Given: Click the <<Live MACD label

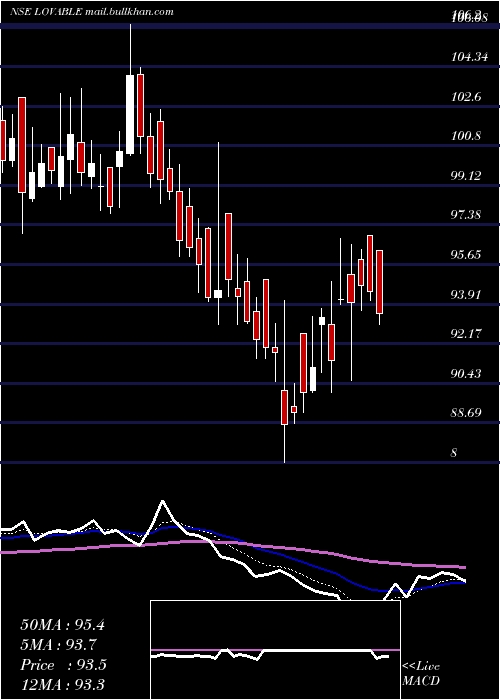Looking at the screenshot, I should pos(421,674).
